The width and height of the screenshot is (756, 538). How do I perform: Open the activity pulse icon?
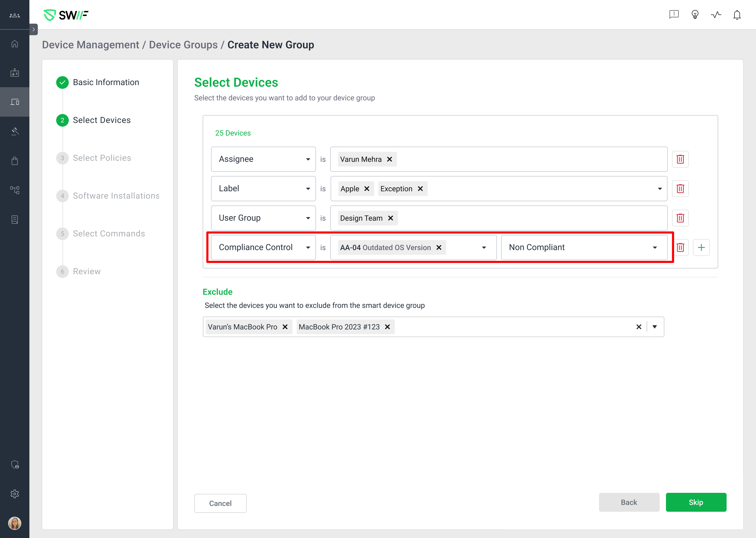[x=716, y=15]
